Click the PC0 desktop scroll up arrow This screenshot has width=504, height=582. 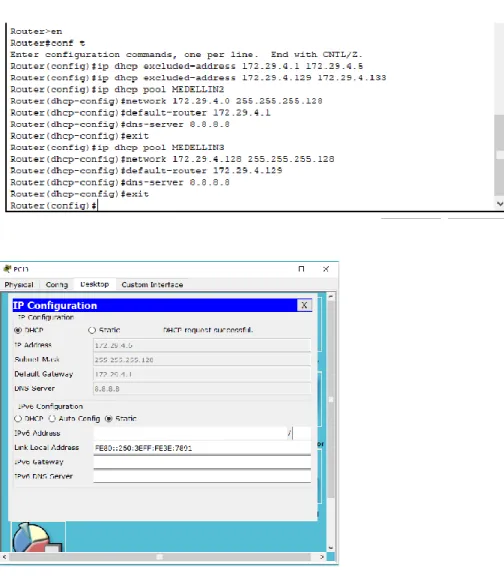[x=330, y=296]
